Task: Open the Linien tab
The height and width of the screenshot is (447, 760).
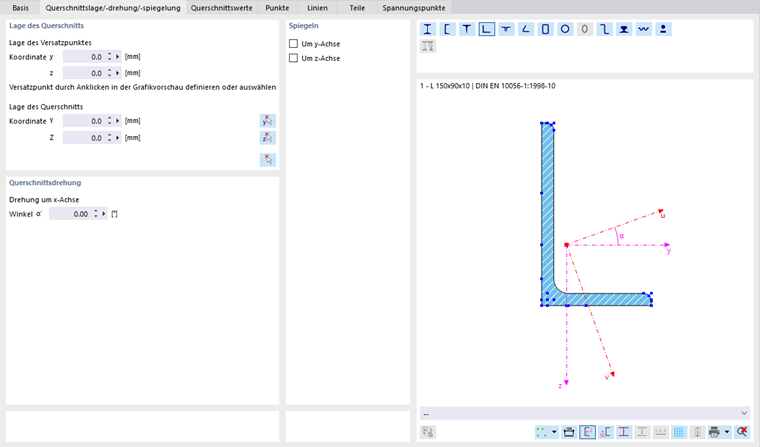Action: (317, 8)
